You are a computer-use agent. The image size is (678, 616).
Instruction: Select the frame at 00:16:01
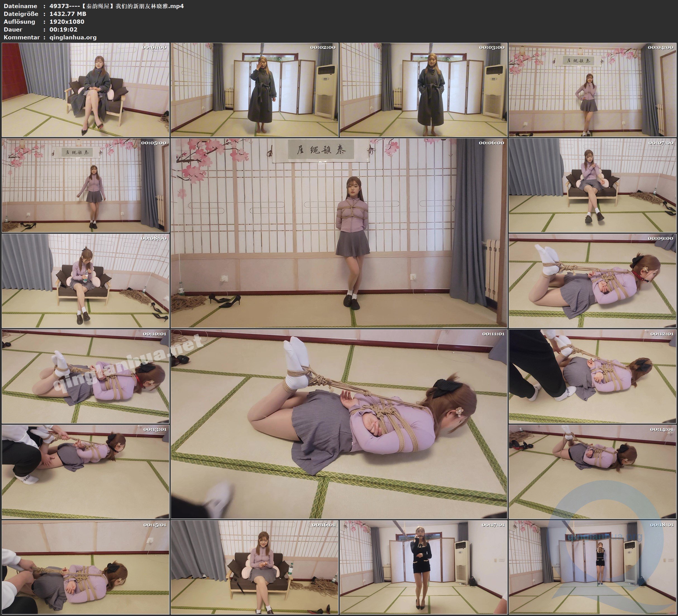pos(254,567)
